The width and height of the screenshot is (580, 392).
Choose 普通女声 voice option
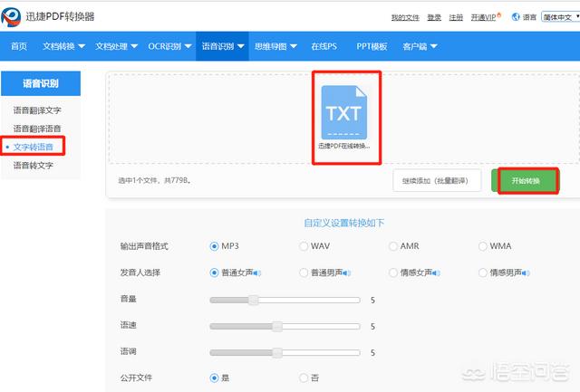pyautogui.click(x=214, y=272)
